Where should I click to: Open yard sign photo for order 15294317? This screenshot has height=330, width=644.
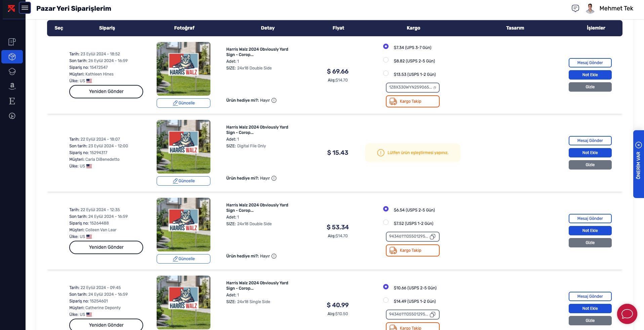pos(184,147)
